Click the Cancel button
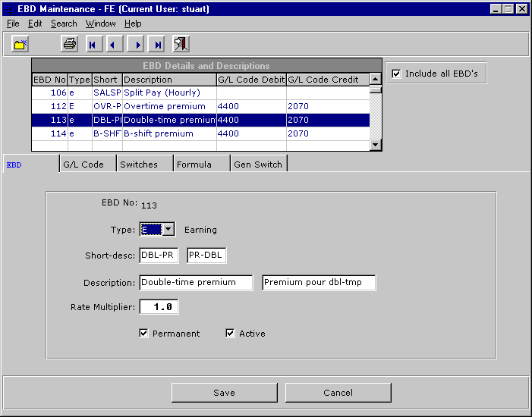This screenshot has width=532, height=417. tap(338, 393)
